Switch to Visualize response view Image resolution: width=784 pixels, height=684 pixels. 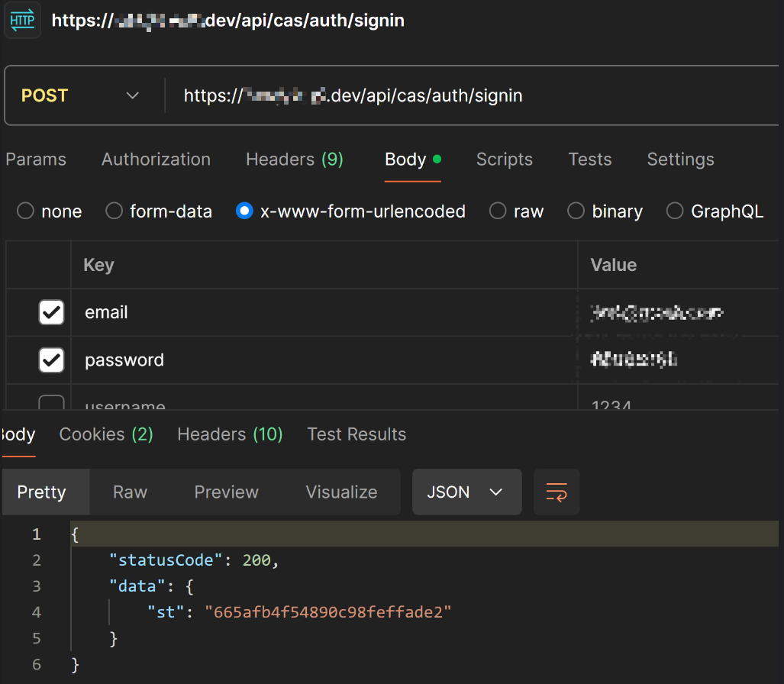tap(341, 492)
